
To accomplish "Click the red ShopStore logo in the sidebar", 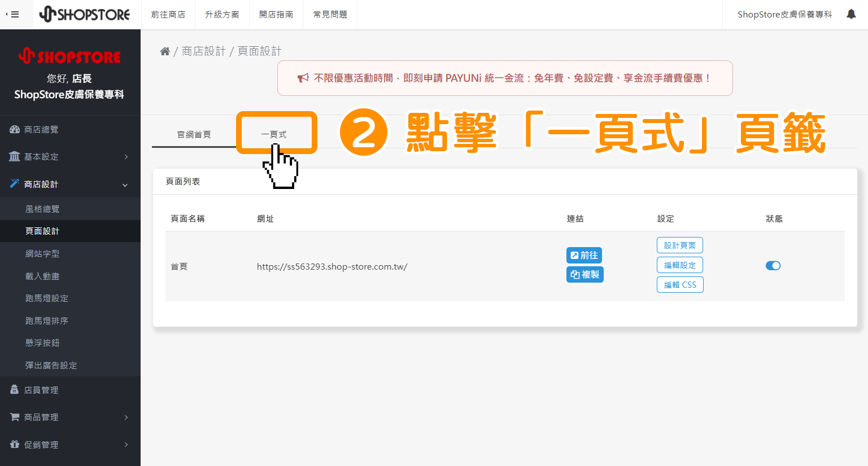I will click(70, 56).
